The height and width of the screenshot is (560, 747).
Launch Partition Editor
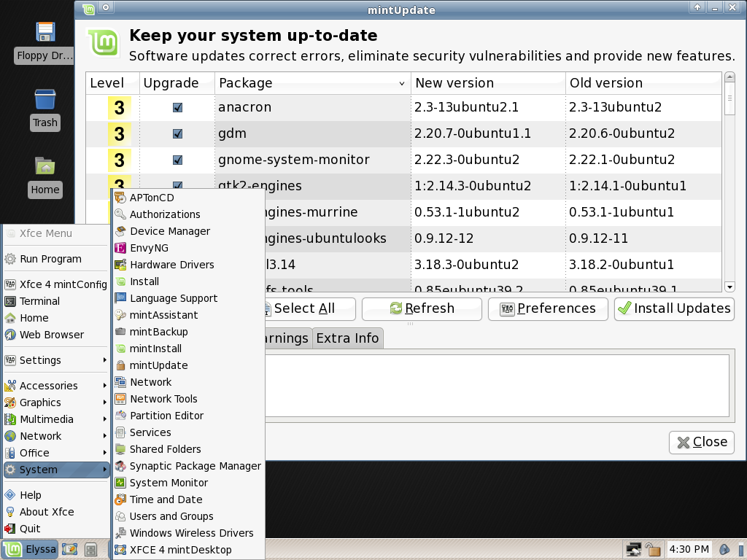coord(188,416)
